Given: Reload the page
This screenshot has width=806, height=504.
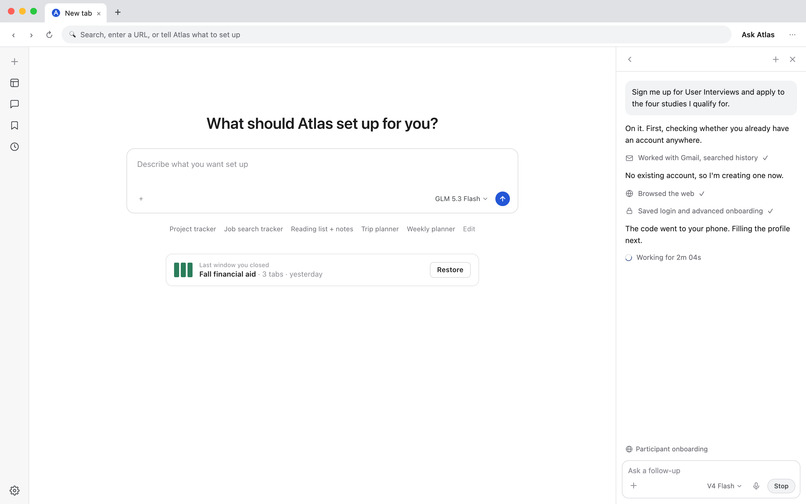Looking at the screenshot, I should (49, 34).
